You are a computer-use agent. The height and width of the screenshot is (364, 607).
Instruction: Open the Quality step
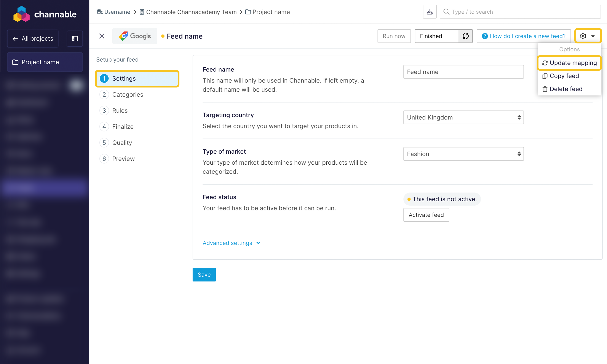point(122,143)
